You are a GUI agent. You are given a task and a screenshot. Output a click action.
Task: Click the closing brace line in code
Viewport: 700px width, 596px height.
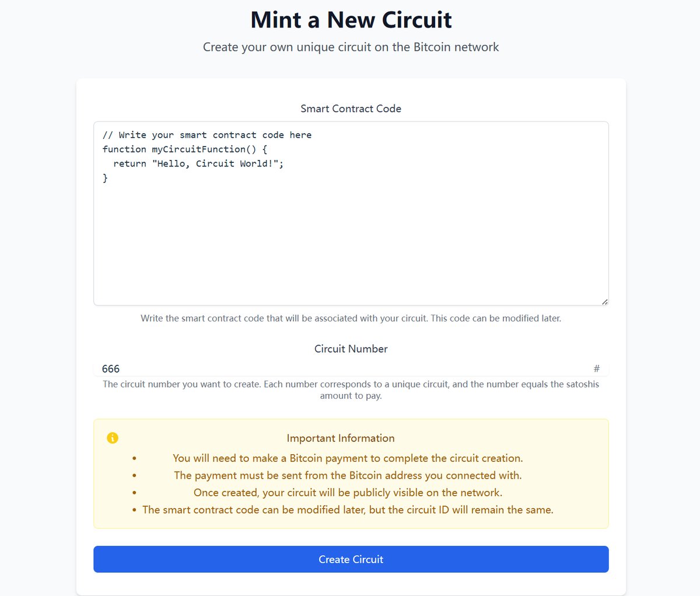click(106, 178)
